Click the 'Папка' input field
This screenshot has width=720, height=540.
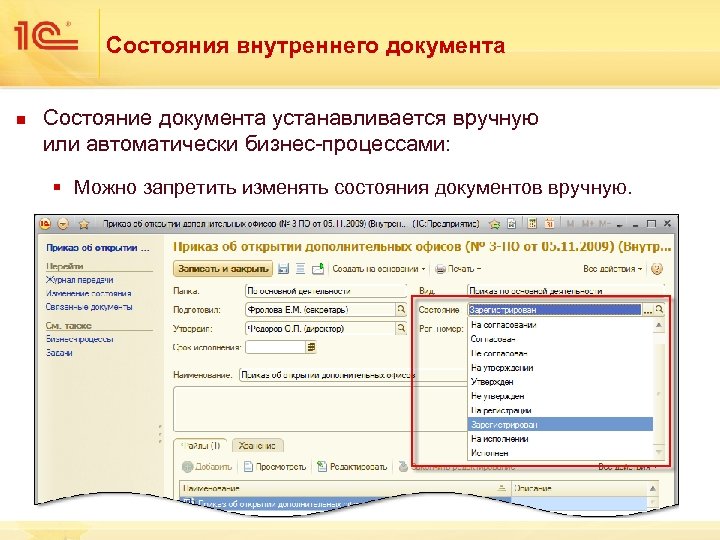click(x=326, y=291)
